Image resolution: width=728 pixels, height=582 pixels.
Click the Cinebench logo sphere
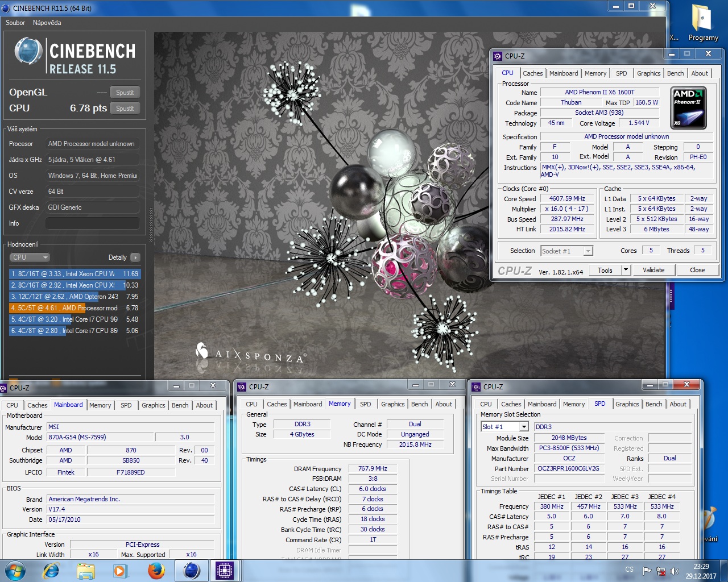coord(28,51)
